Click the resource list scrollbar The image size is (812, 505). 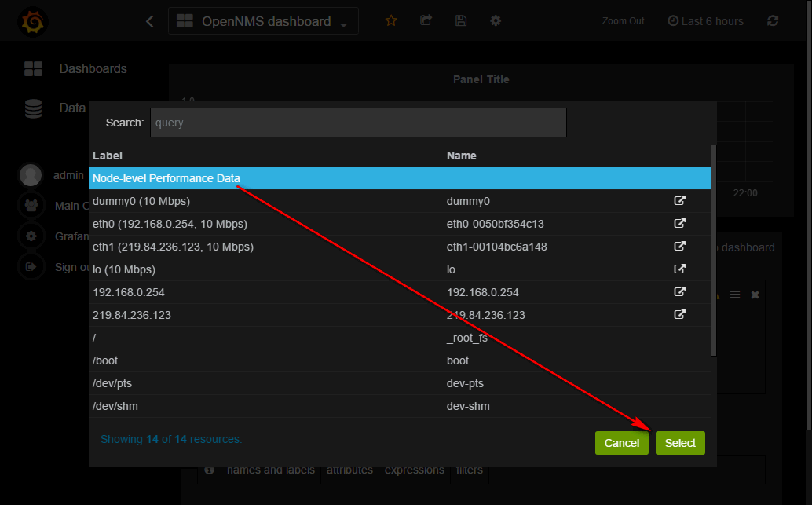714,251
